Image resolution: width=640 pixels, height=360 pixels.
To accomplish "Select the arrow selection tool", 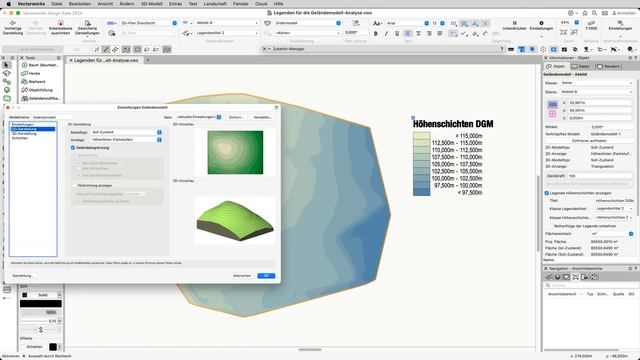I will (x=6, y=65).
